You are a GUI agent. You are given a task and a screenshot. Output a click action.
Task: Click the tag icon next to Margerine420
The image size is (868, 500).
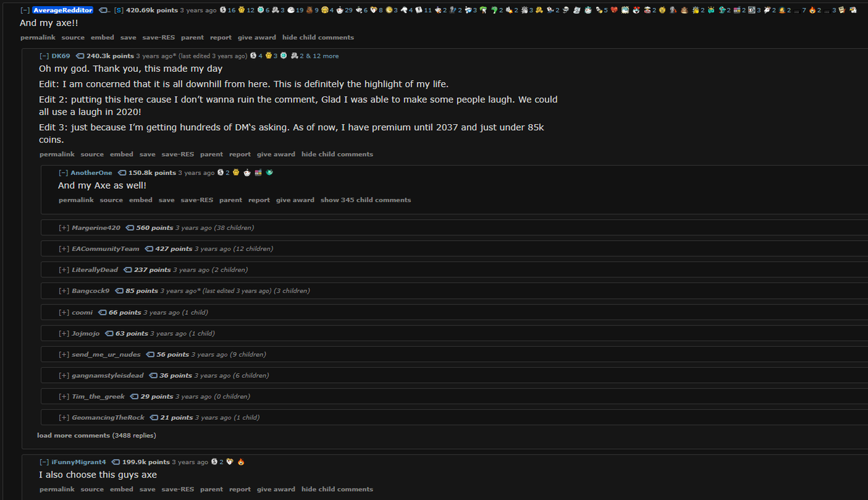[130, 228]
